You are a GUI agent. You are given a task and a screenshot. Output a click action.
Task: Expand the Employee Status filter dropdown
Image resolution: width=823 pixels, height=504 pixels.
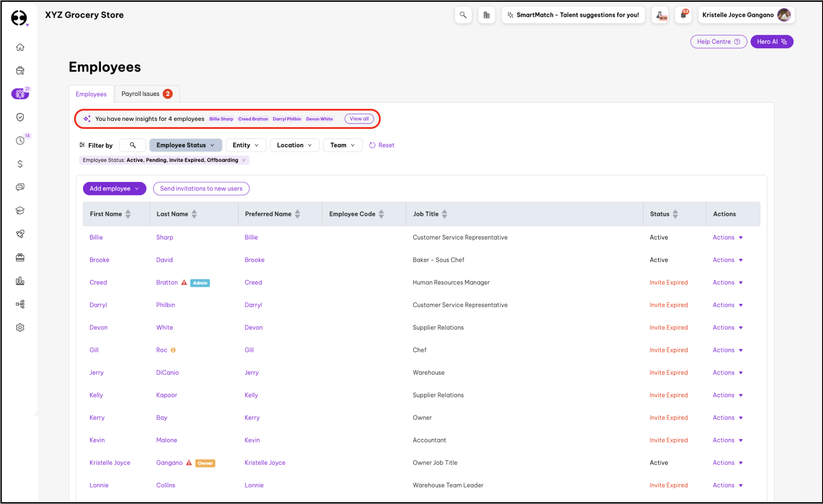(x=185, y=145)
